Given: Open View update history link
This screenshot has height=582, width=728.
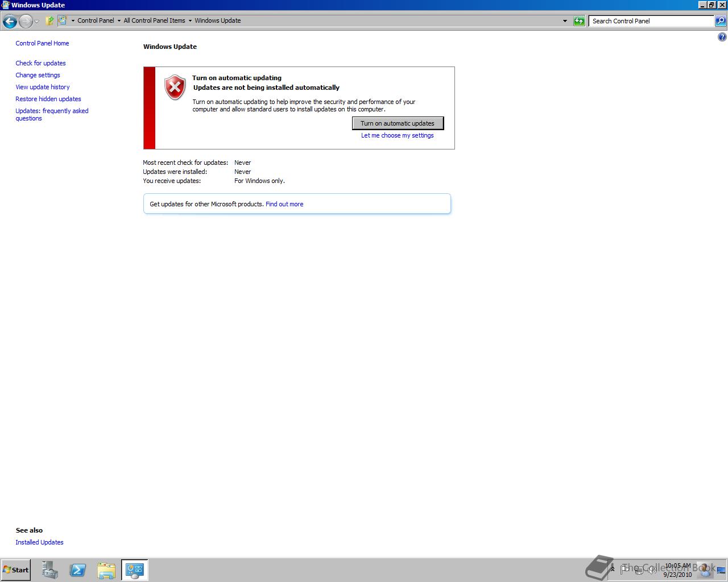Looking at the screenshot, I should click(x=43, y=87).
